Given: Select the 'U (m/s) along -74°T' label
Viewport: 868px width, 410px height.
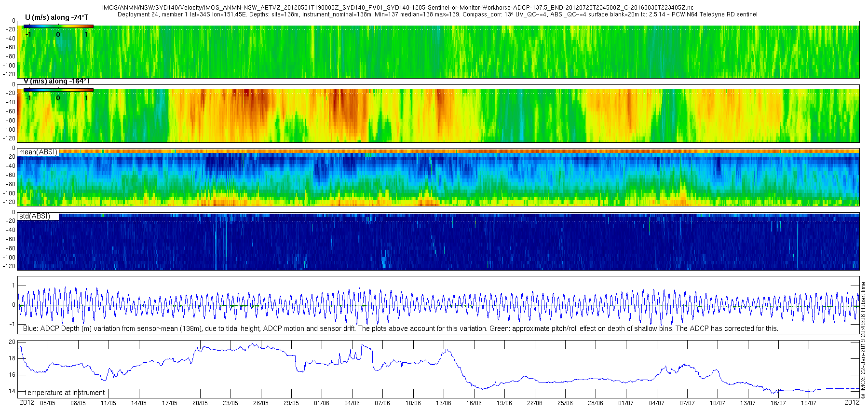Looking at the screenshot, I should coord(56,17).
